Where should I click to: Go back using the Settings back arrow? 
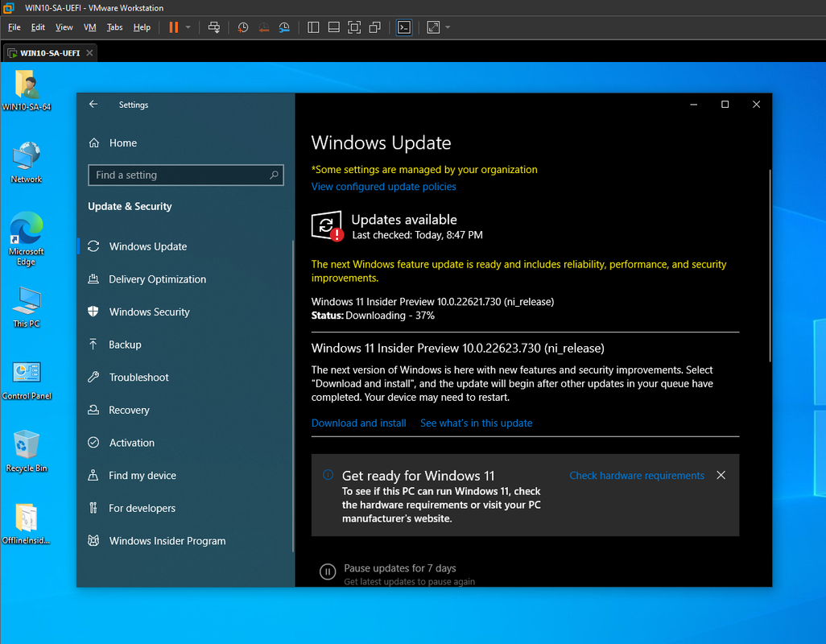point(93,105)
